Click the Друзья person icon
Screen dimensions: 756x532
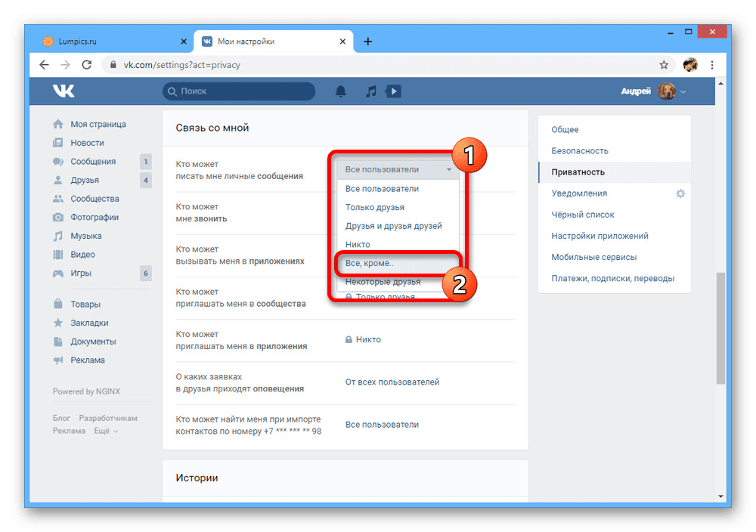click(x=58, y=180)
